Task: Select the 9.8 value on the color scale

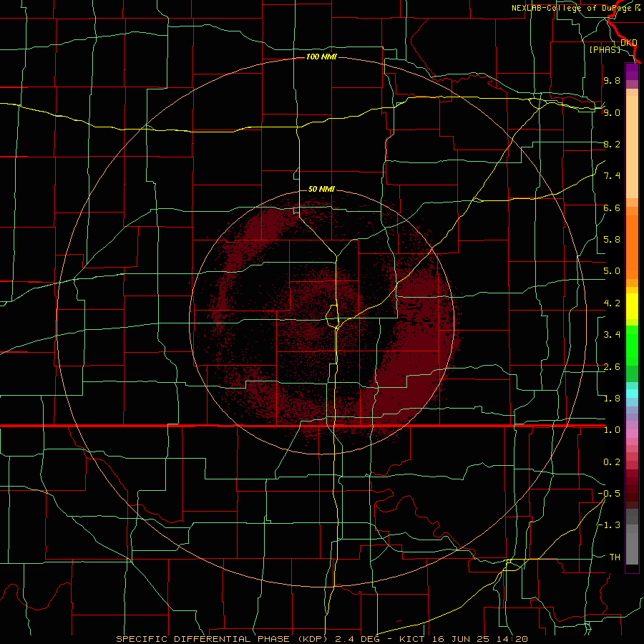Action: (612, 80)
